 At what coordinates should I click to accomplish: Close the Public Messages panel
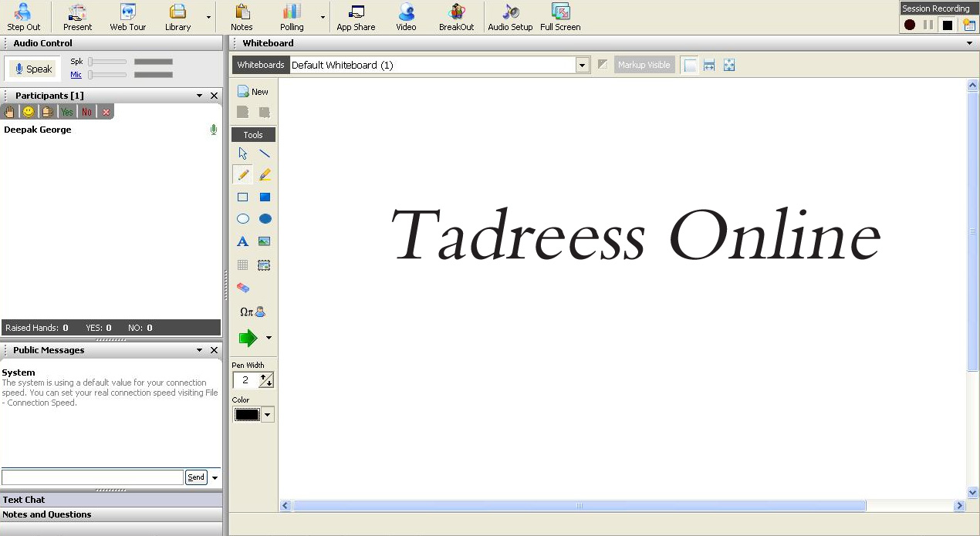tap(215, 350)
